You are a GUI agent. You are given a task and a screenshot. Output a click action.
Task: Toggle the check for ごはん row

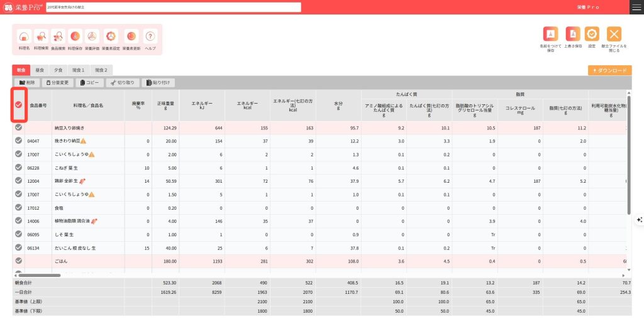click(x=18, y=261)
